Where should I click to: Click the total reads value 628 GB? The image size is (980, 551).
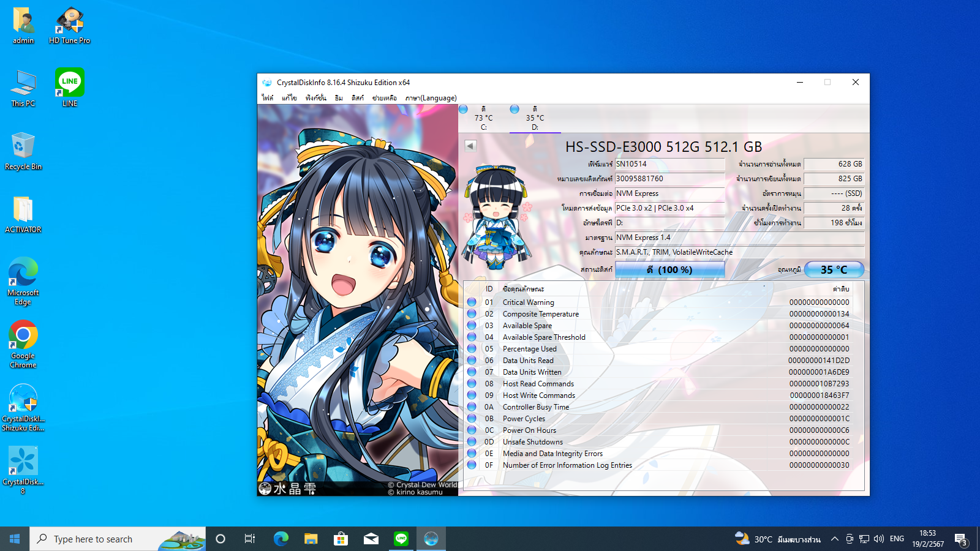834,164
